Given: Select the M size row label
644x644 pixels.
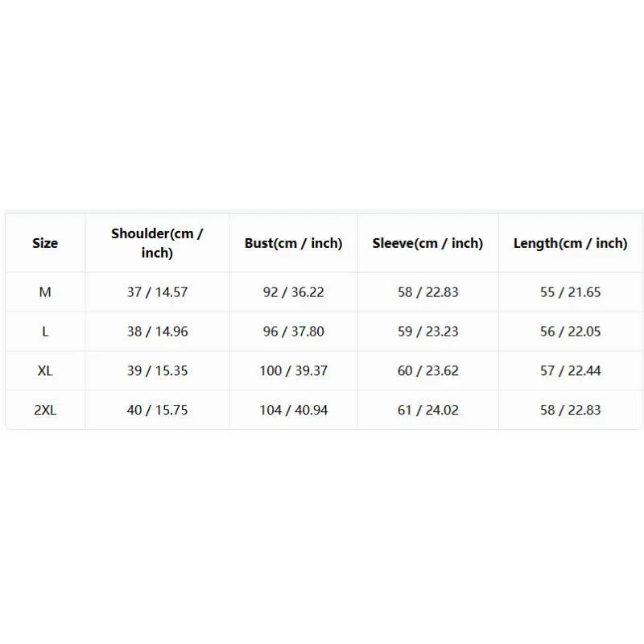Looking at the screenshot, I should click(x=45, y=292).
